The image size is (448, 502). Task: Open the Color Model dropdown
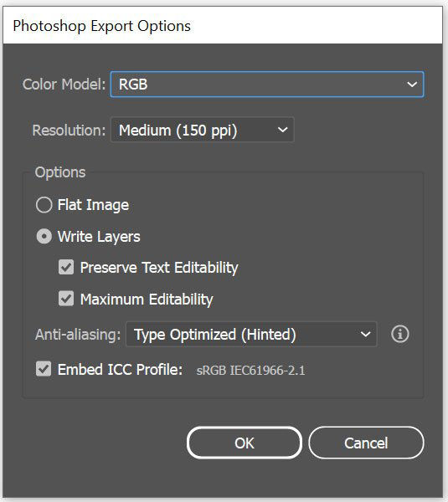click(267, 85)
